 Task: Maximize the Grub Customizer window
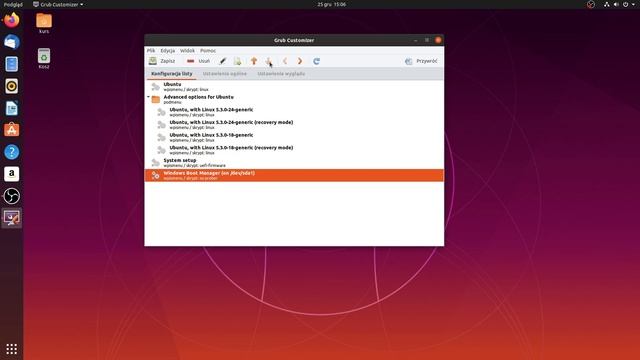[x=427, y=40]
